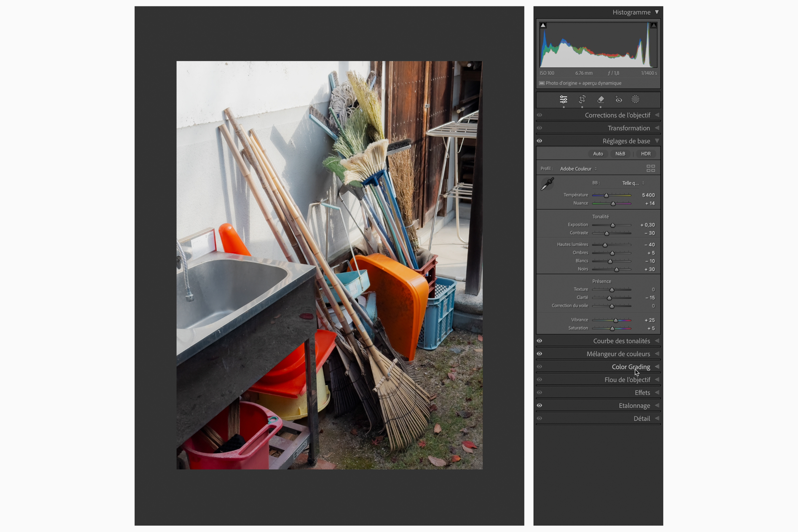This screenshot has height=532, width=798.
Task: Select the Edit sliders tool icon
Action: pyautogui.click(x=563, y=99)
